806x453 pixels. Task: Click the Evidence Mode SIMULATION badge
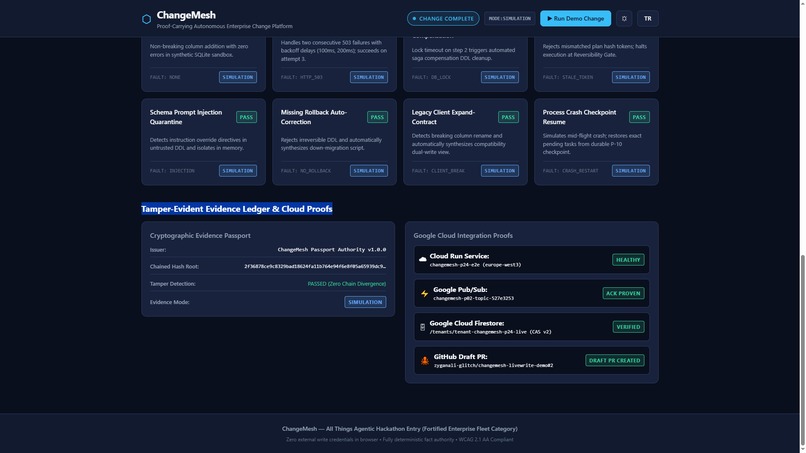(x=365, y=302)
